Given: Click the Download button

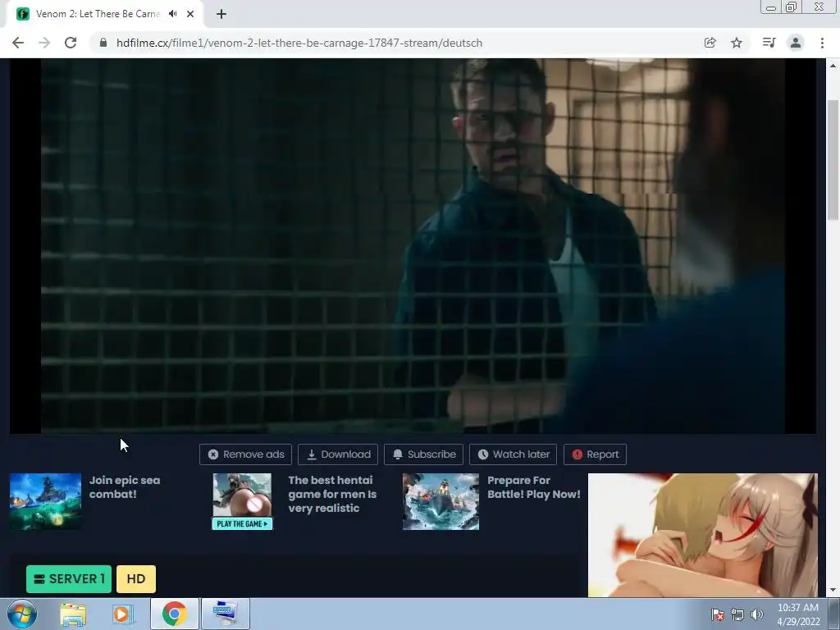Looking at the screenshot, I should [338, 454].
